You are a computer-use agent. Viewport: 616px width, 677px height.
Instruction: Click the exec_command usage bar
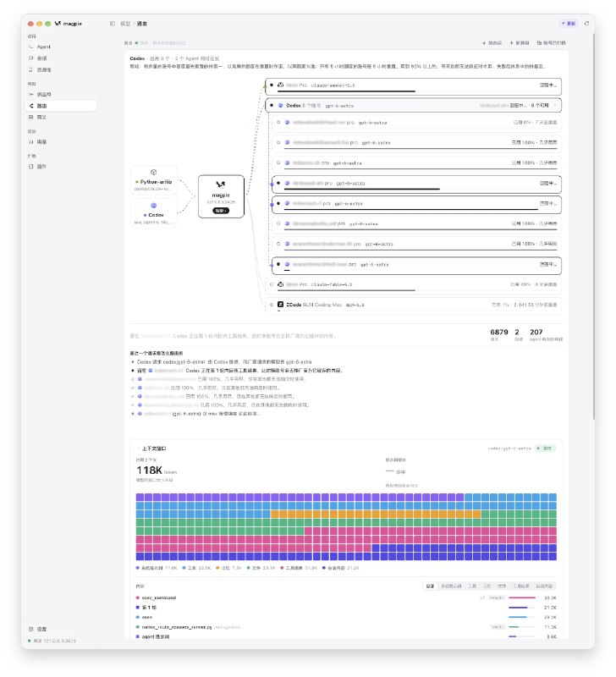[x=522, y=598]
